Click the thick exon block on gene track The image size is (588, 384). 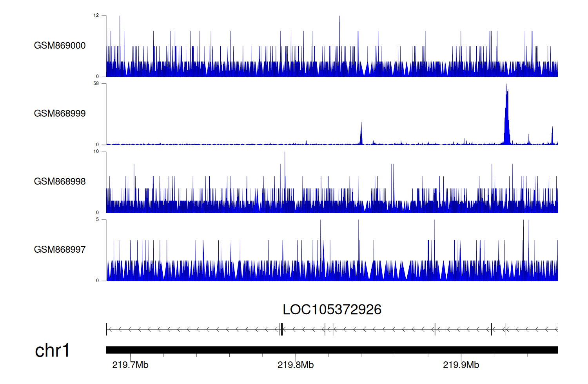pyautogui.click(x=281, y=330)
